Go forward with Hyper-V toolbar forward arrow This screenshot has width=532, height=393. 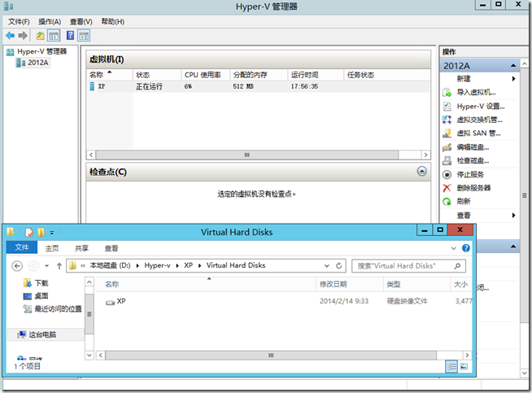(x=23, y=35)
